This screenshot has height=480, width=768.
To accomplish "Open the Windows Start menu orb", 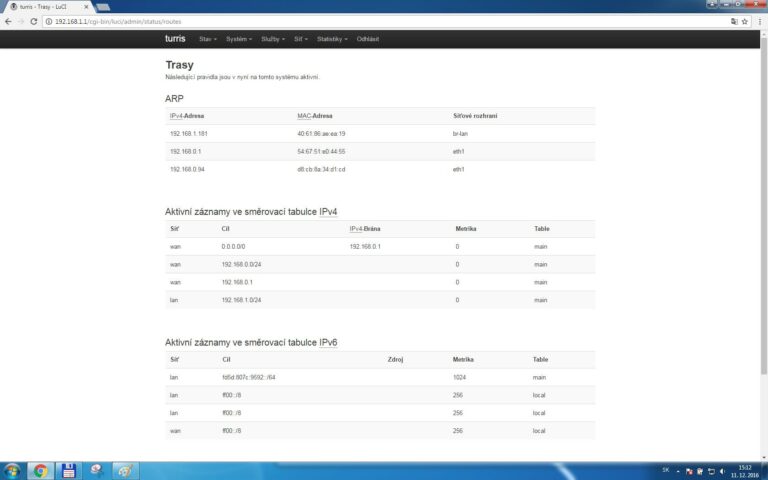I will click(12, 471).
